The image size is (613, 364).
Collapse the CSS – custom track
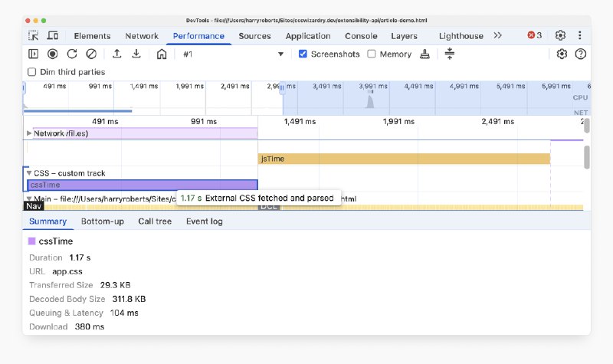pyautogui.click(x=30, y=173)
